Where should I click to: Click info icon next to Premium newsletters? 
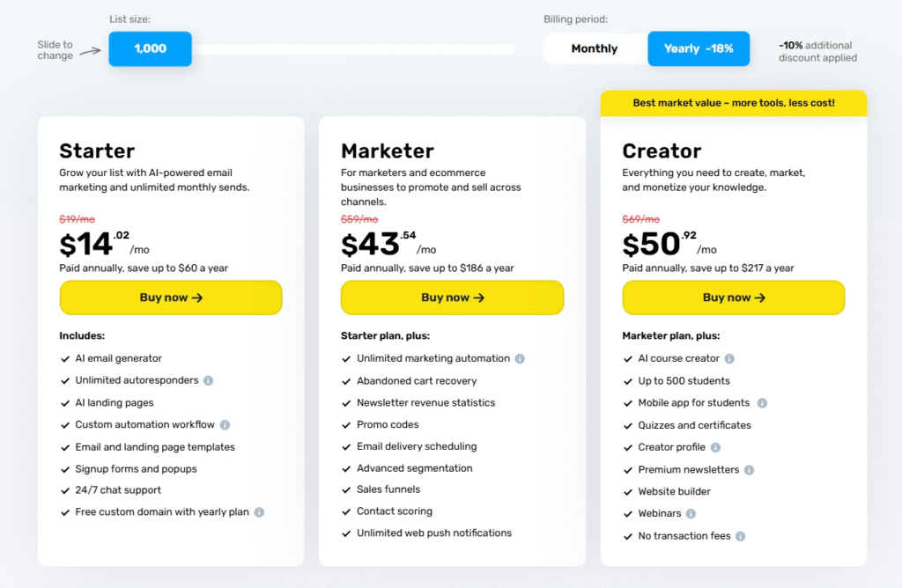(749, 470)
